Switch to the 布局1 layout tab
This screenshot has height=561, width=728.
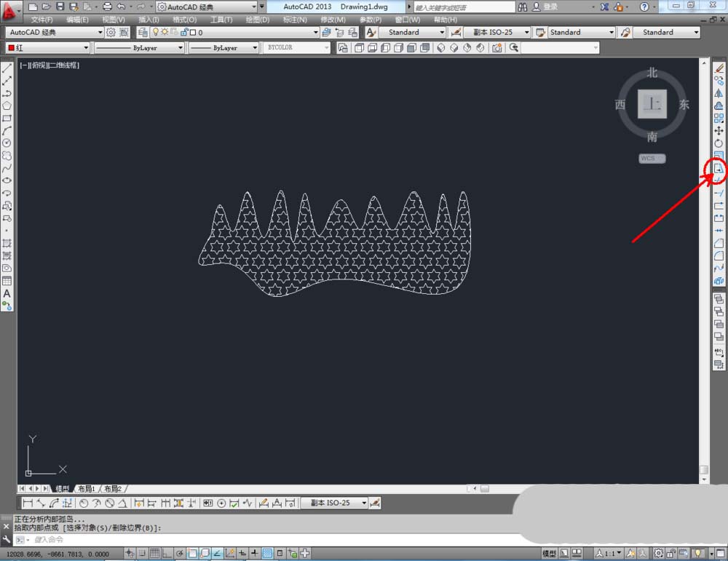[x=87, y=489]
